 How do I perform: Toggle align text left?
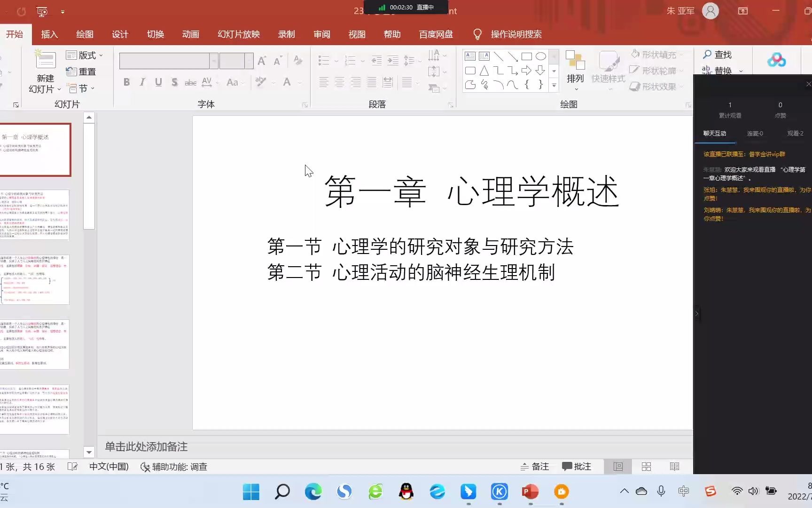point(323,82)
